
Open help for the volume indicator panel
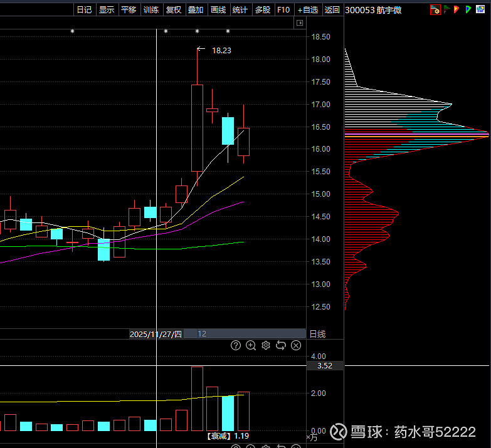236,345
